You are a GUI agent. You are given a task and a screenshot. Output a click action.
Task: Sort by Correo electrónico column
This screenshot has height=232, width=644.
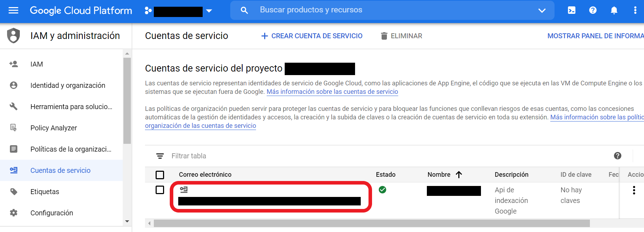click(205, 175)
